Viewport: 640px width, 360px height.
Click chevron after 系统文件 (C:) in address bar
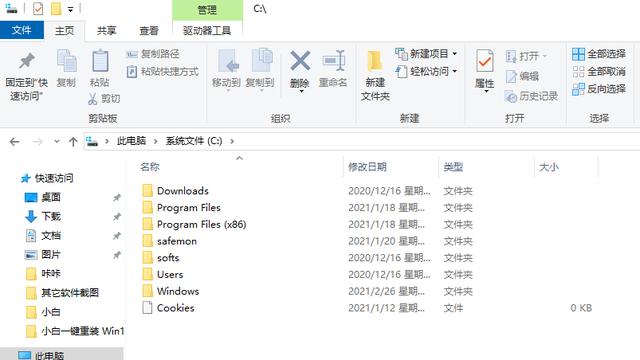[232, 141]
